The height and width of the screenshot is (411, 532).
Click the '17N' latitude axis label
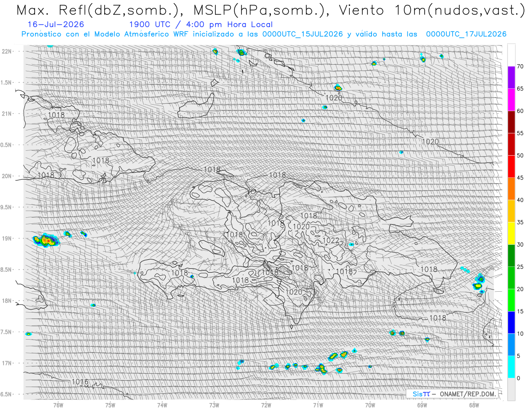click(8, 363)
